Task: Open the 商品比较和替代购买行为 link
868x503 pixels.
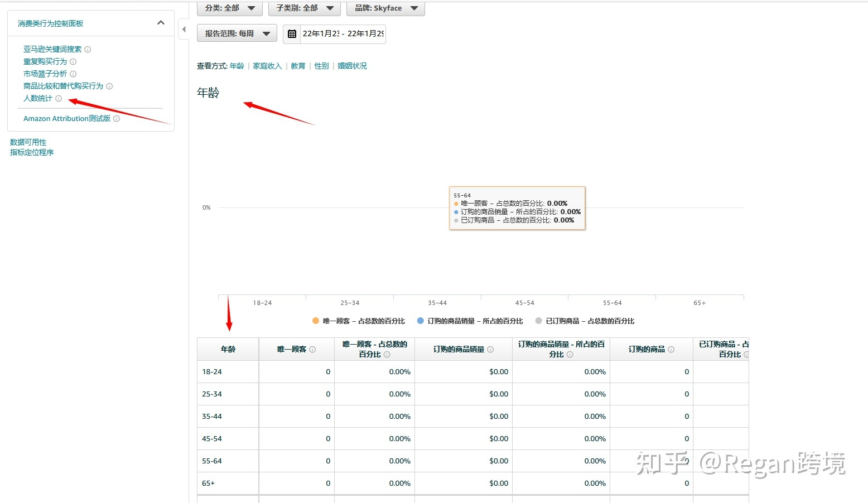Action: pyautogui.click(x=63, y=86)
